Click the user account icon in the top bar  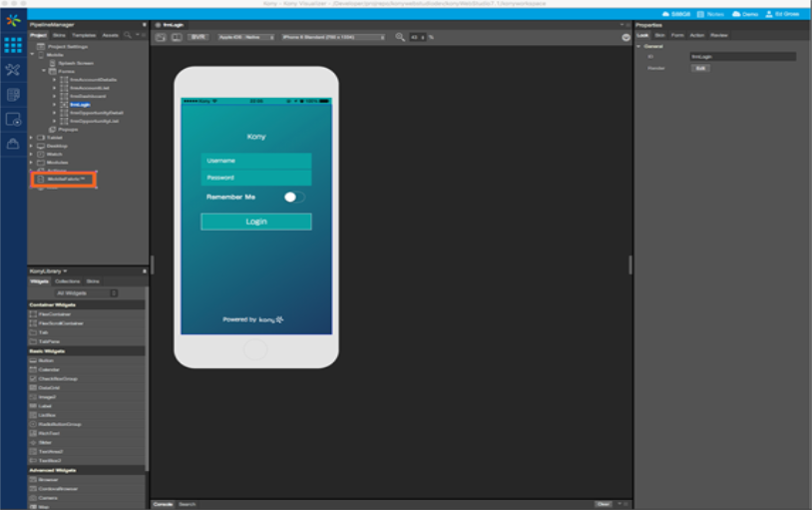[x=769, y=14]
